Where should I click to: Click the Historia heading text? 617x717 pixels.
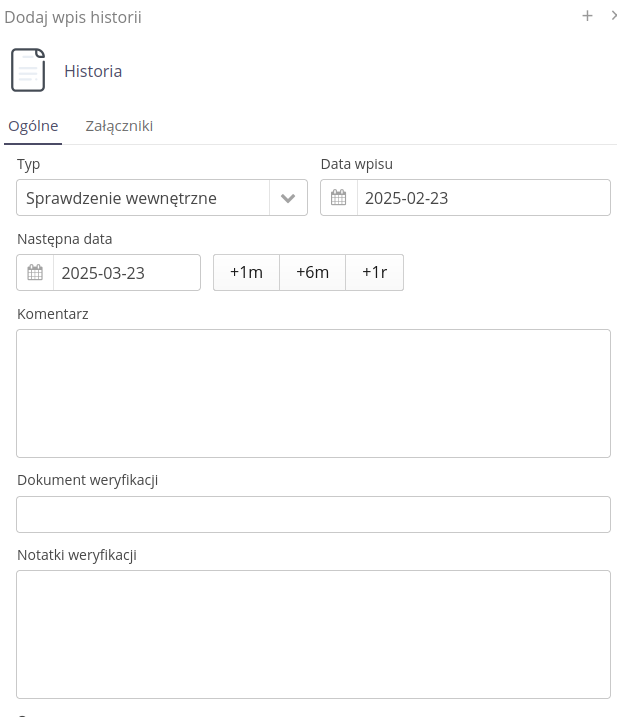(x=93, y=71)
